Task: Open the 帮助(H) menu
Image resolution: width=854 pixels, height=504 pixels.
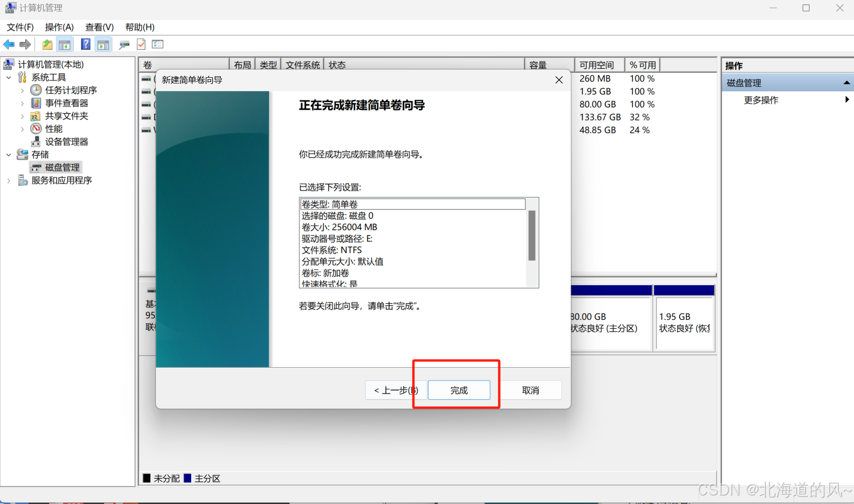Action: point(140,27)
